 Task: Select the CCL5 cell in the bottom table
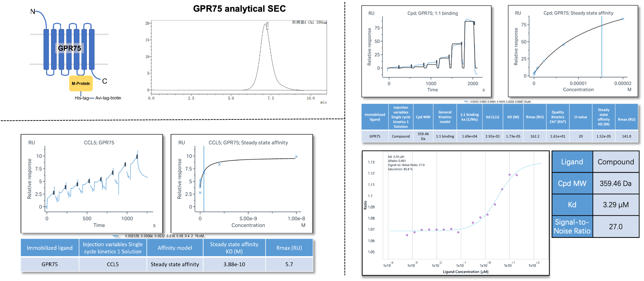[113, 264]
